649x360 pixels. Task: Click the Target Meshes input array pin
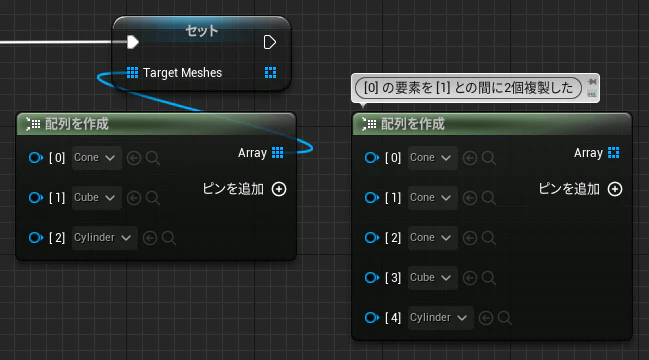[132, 72]
